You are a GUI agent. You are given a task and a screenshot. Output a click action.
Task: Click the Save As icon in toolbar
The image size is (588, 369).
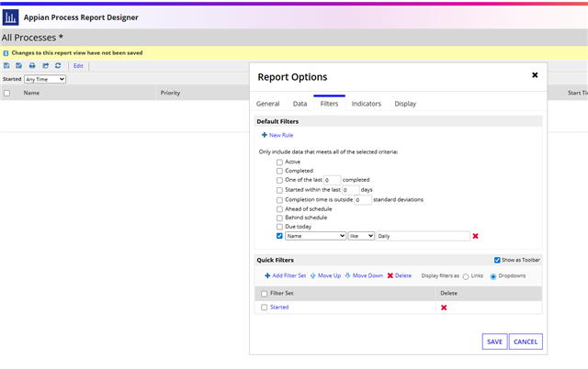19,66
